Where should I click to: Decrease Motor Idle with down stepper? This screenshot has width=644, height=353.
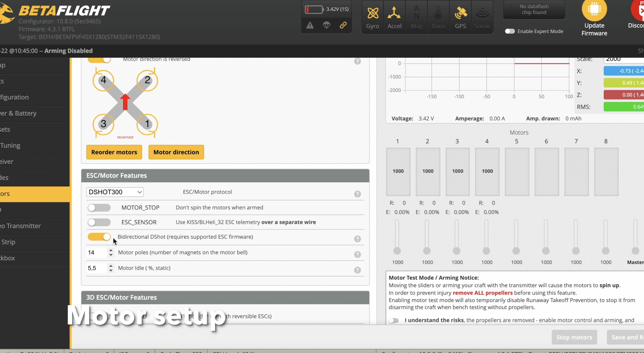point(111,271)
